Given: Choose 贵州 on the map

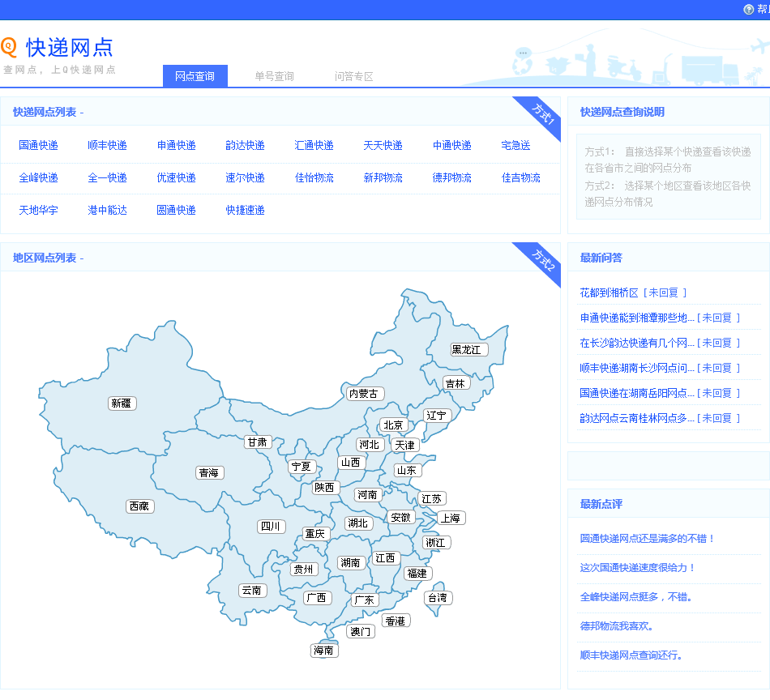Looking at the screenshot, I should [x=304, y=569].
